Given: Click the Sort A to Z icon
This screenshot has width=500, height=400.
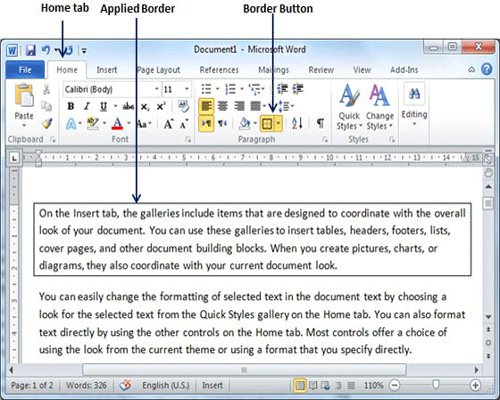Looking at the screenshot, I should coord(297,124).
